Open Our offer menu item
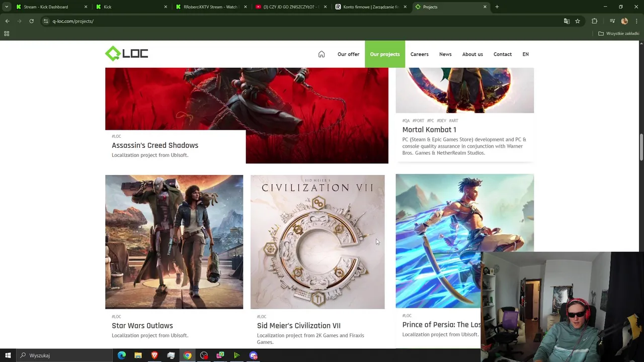644x362 pixels. (348, 54)
